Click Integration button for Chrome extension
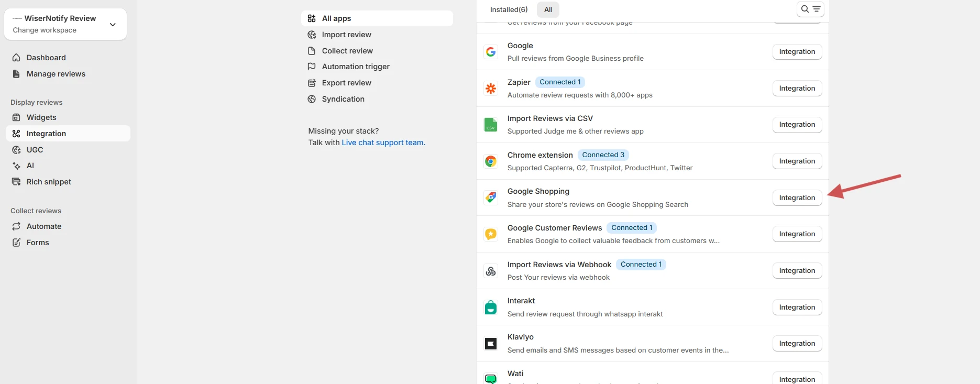This screenshot has width=980, height=384. click(797, 161)
